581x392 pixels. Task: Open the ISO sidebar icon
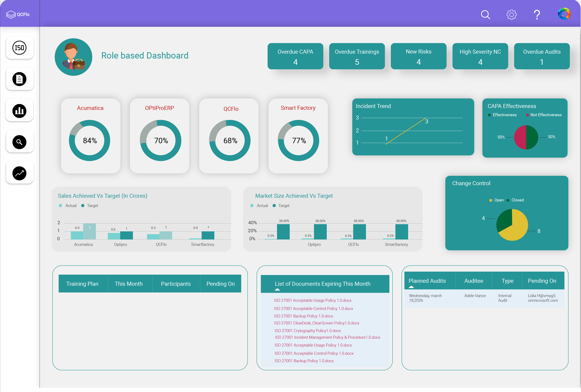click(x=20, y=48)
